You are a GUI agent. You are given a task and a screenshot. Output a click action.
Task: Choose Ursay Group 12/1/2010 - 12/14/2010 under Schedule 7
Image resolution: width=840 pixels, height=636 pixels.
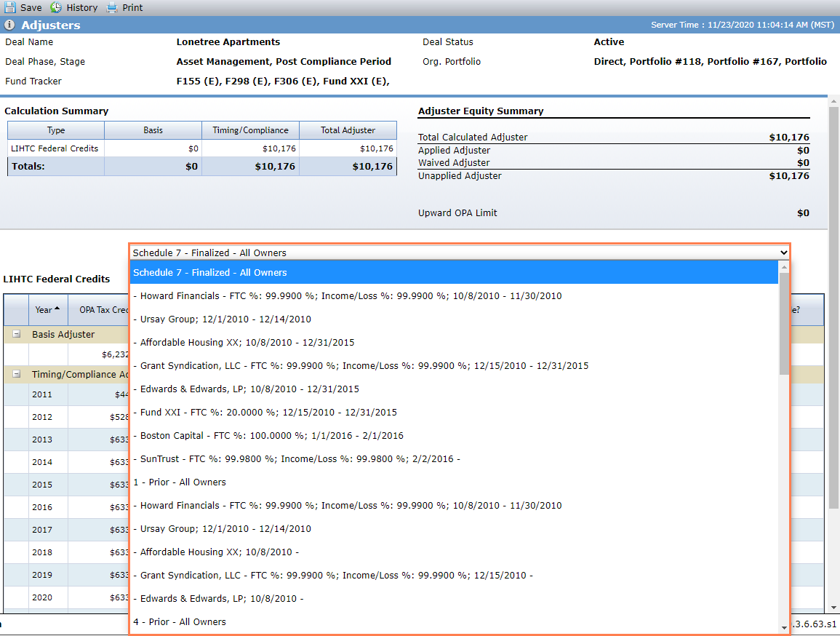tap(454, 319)
